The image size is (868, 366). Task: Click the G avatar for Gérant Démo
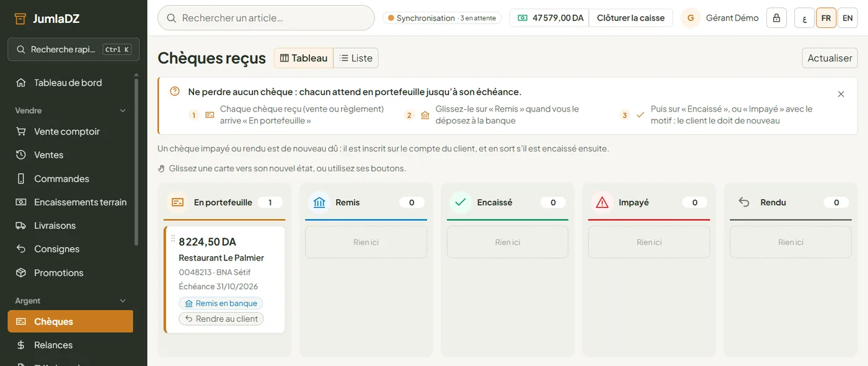(691, 18)
